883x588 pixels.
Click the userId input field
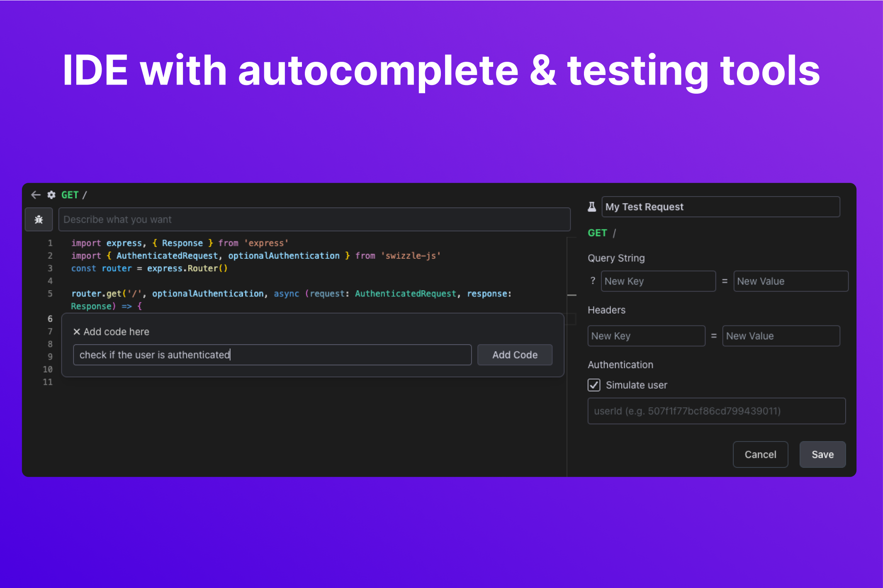716,411
